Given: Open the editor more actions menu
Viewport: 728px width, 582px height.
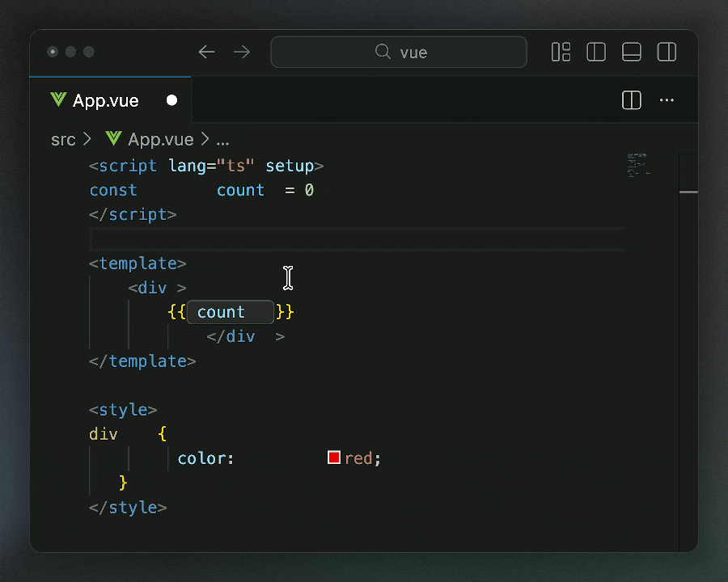Looking at the screenshot, I should tap(667, 100).
